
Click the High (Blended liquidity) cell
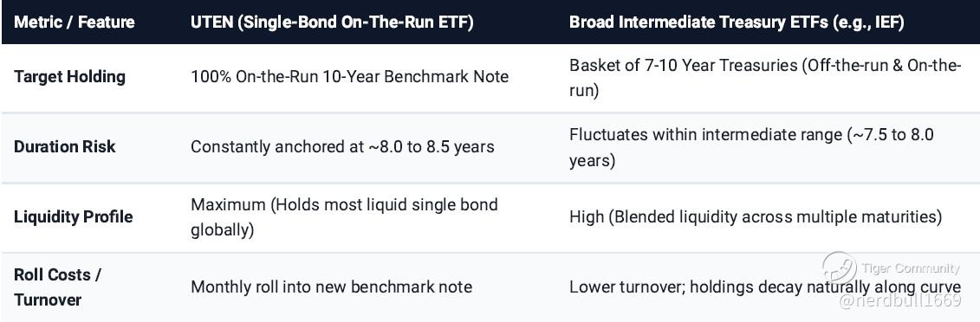(x=755, y=217)
